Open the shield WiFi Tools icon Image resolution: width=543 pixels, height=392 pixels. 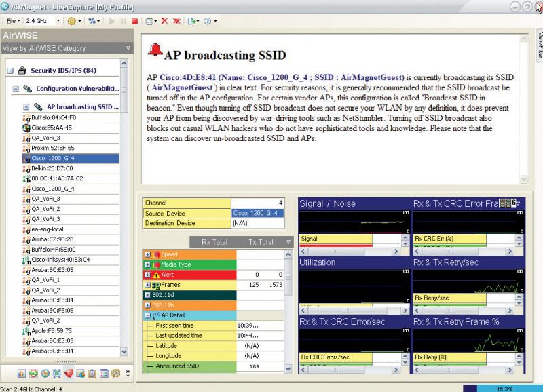pos(115,373)
